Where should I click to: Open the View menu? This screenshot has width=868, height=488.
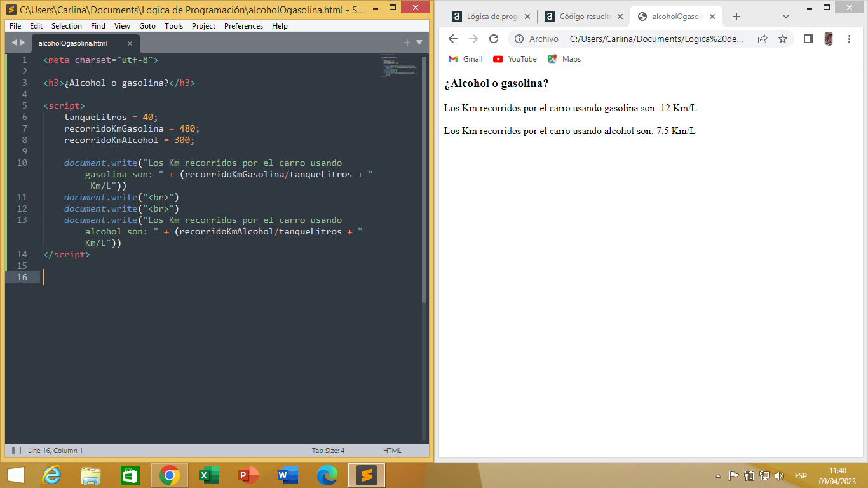[122, 26]
